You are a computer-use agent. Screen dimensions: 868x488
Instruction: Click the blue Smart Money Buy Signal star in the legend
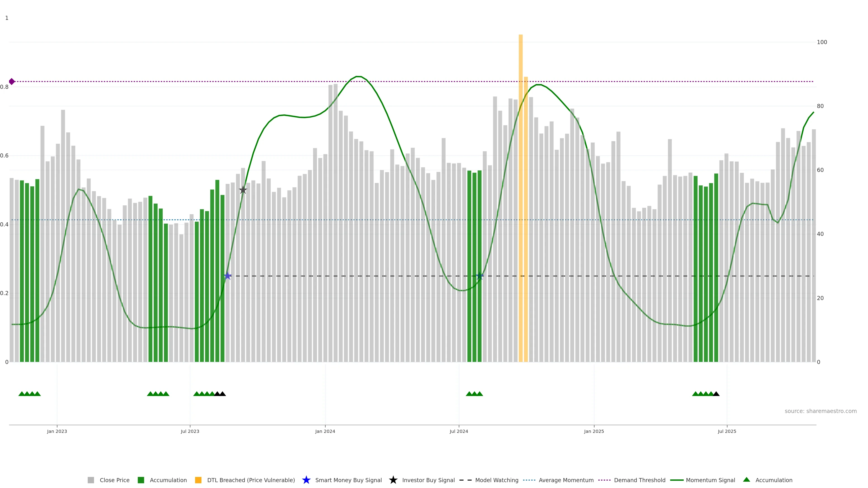tap(306, 480)
